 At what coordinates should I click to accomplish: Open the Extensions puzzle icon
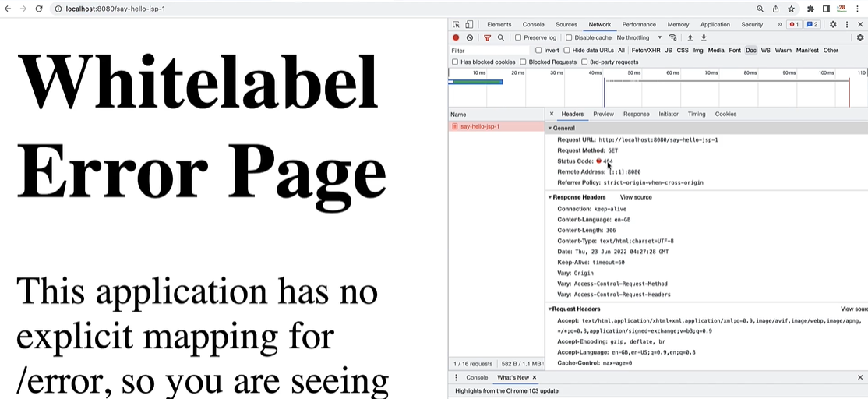811,9
